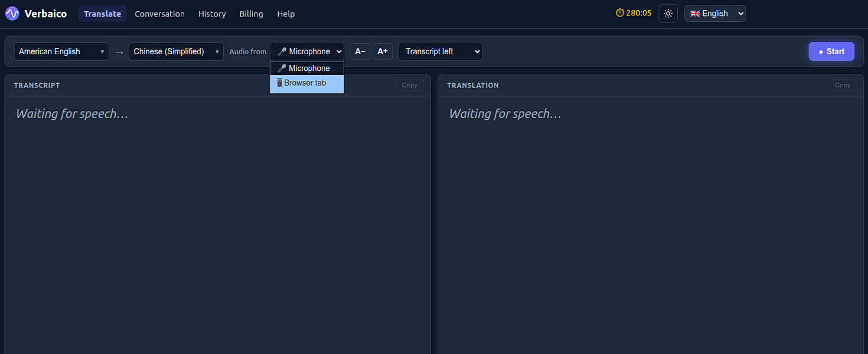Choose Browser tab as audio source
This screenshot has width=868, height=354.
[307, 83]
